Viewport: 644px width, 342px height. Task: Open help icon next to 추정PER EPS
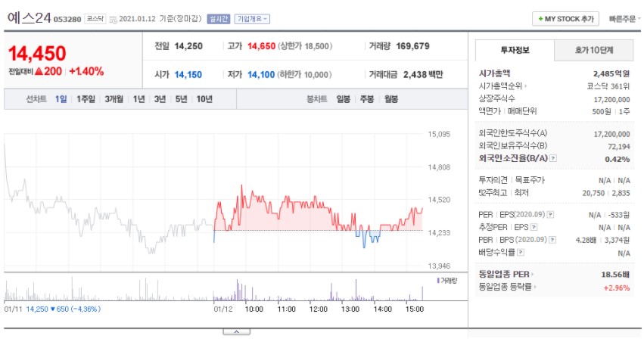click(534, 227)
